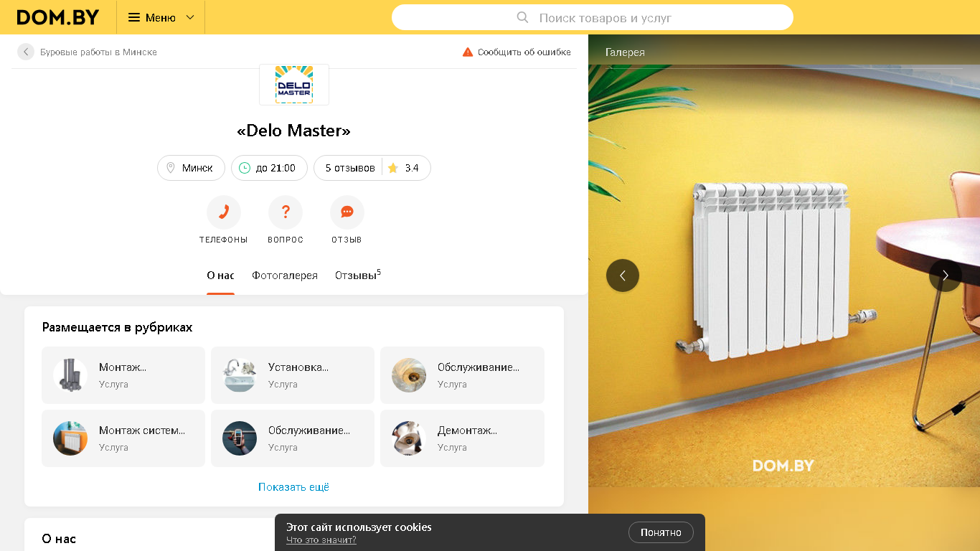The image size is (980, 551).
Task: Accept cookies with Понятно button
Action: 661,532
